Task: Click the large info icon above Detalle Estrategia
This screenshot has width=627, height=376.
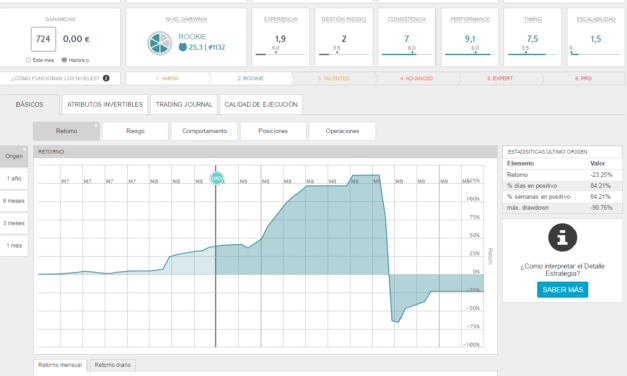Action: (562, 238)
